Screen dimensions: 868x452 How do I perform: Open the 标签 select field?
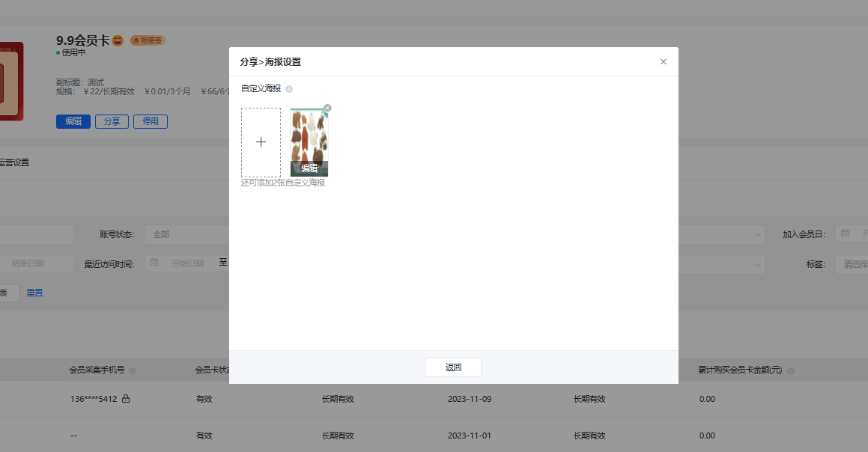[x=852, y=264]
